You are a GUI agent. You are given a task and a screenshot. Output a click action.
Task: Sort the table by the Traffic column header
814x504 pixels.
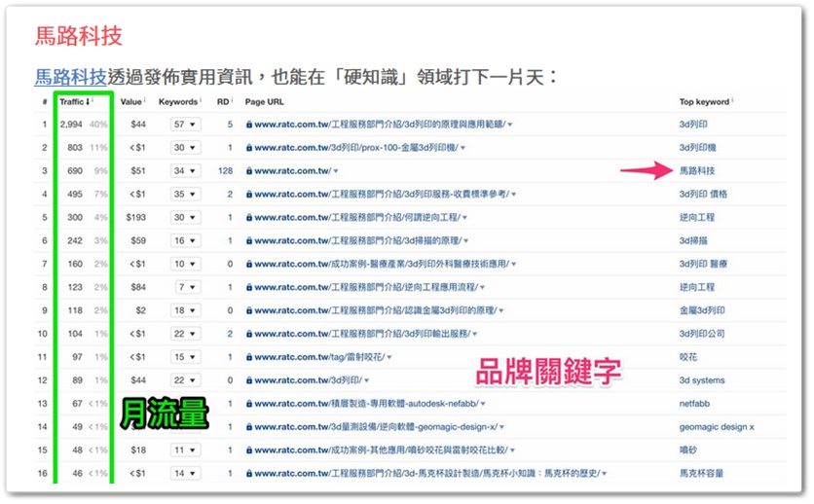tap(72, 101)
